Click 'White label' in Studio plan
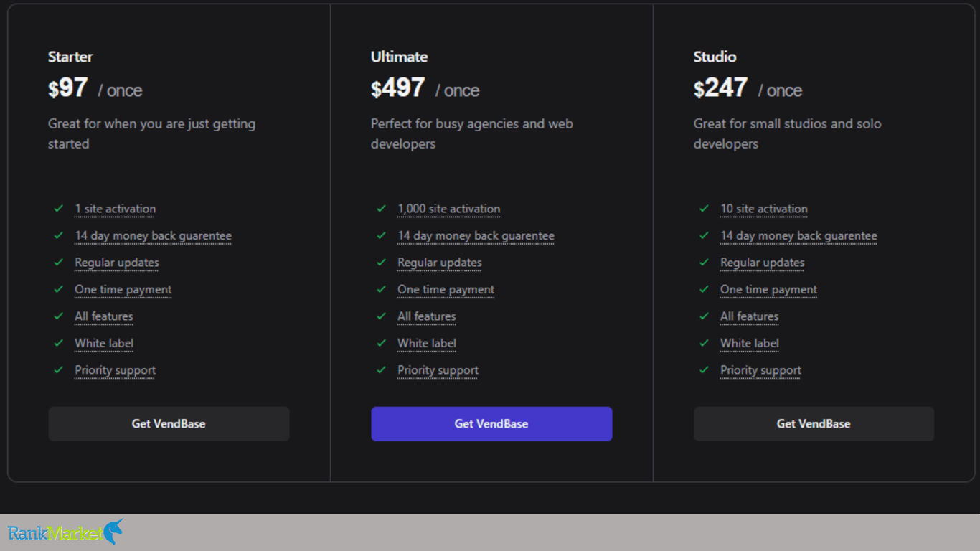Viewport: 980px width, 551px height. [750, 344]
